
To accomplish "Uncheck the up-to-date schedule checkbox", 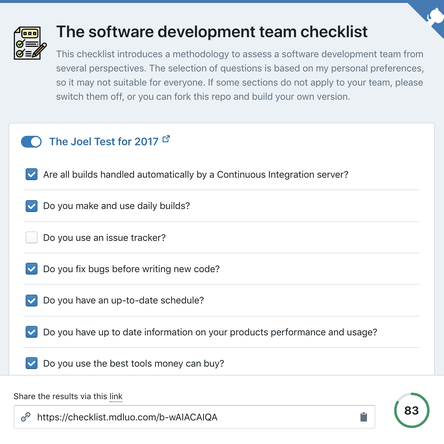I will (x=32, y=300).
